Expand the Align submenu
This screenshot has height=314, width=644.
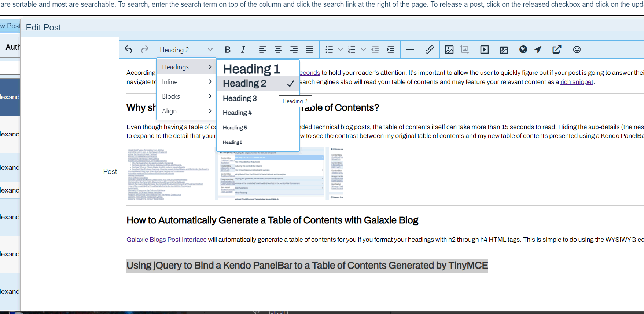187,111
